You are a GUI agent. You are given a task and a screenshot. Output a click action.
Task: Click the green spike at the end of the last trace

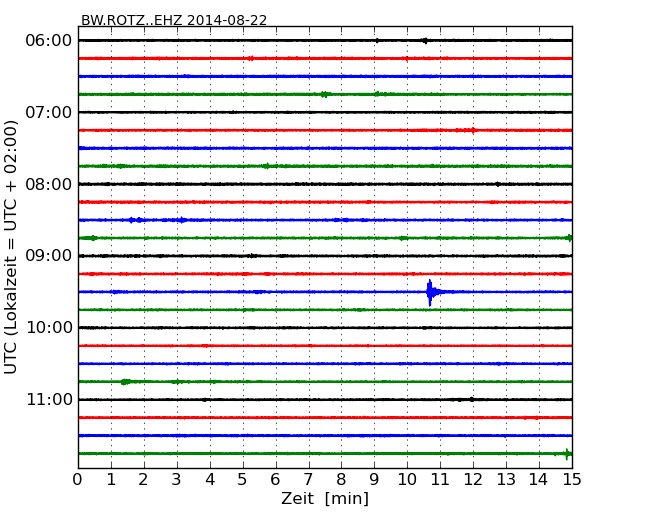click(x=567, y=454)
